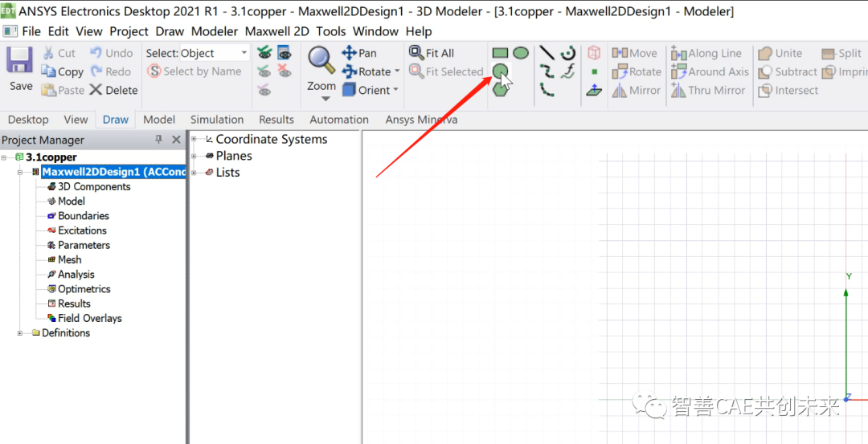Image resolution: width=868 pixels, height=444 pixels.
Task: Open the Modeler menu
Action: 215,31
